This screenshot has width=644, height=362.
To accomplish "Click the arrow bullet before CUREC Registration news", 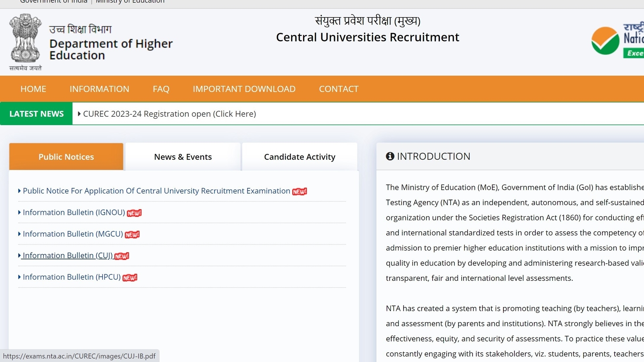I will point(79,114).
